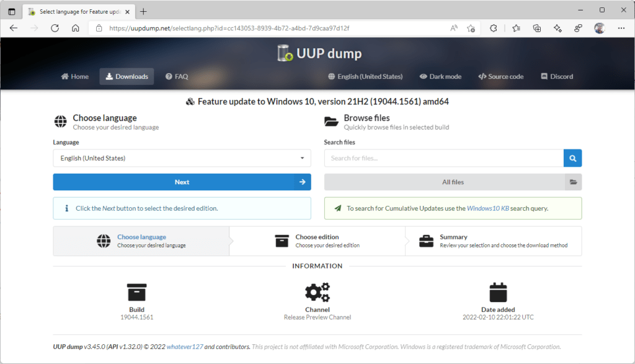Open browser Collections icon
Screen dimensions: 635x364
click(x=537, y=28)
